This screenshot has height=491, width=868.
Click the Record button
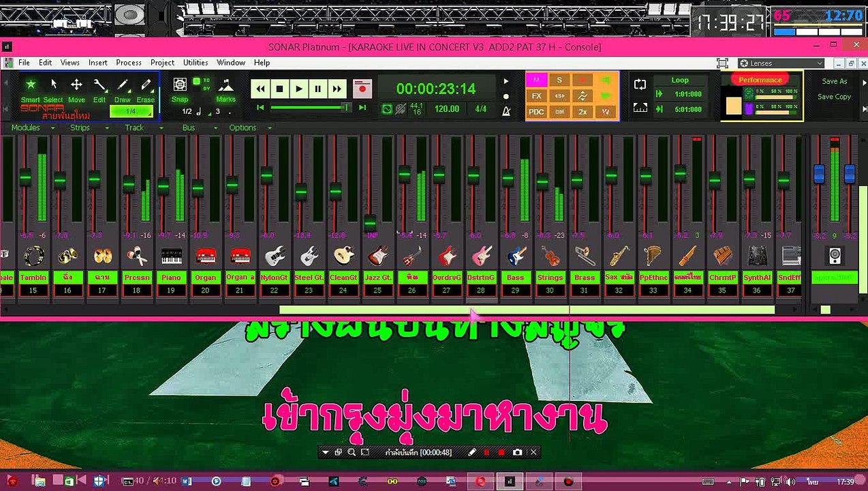click(x=362, y=89)
